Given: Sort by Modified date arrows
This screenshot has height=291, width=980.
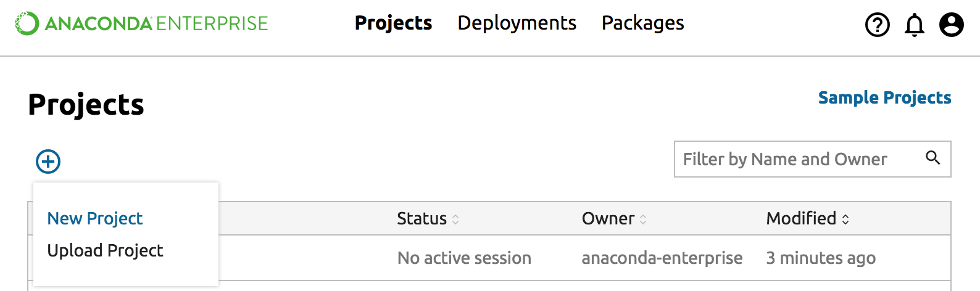Looking at the screenshot, I should pos(845,219).
